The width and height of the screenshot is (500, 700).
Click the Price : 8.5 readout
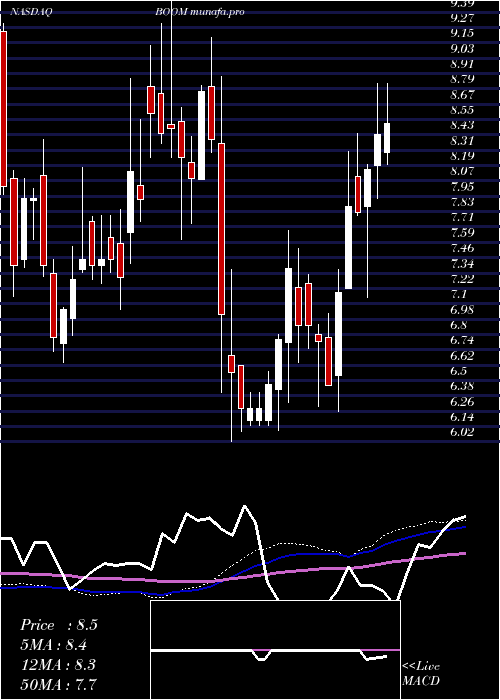pos(58,625)
